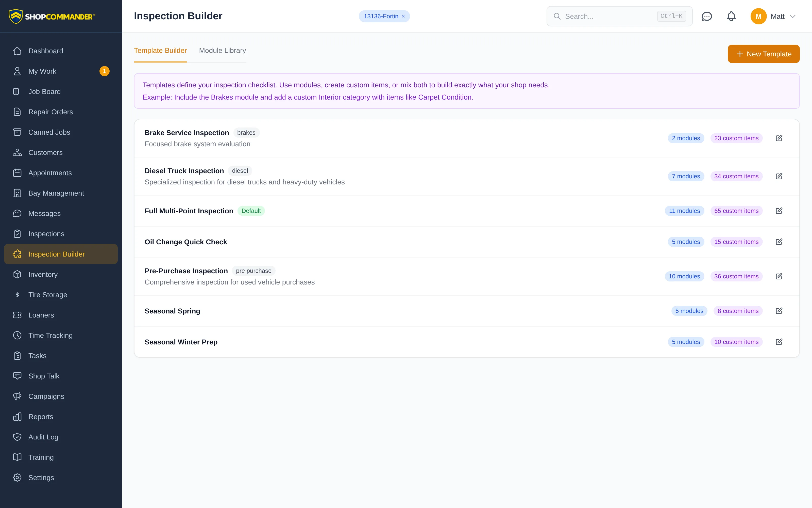
Task: Click the Tasks checklist icon
Action: (17, 356)
